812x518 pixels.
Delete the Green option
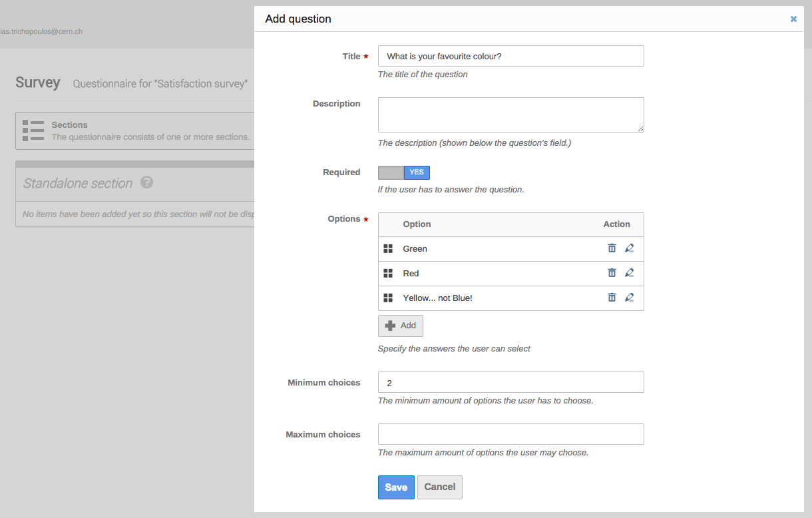(x=612, y=248)
